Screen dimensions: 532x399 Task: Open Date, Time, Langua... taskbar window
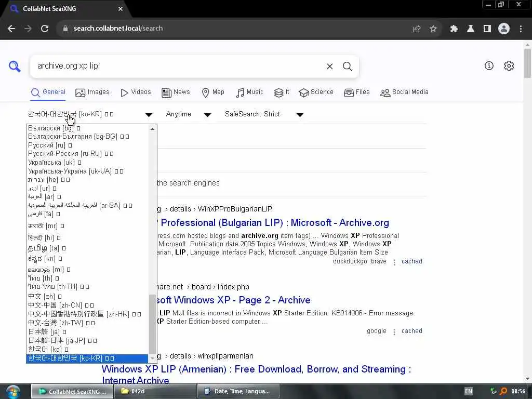coord(239,392)
